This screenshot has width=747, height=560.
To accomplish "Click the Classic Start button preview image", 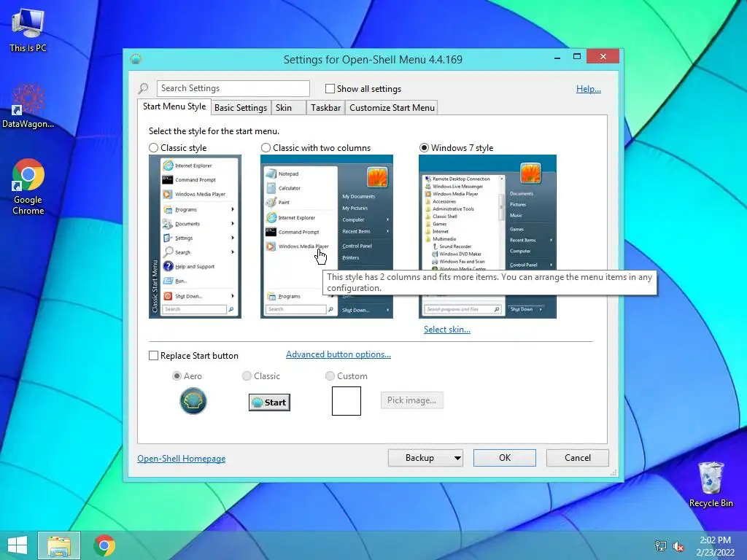I will pyautogui.click(x=269, y=402).
